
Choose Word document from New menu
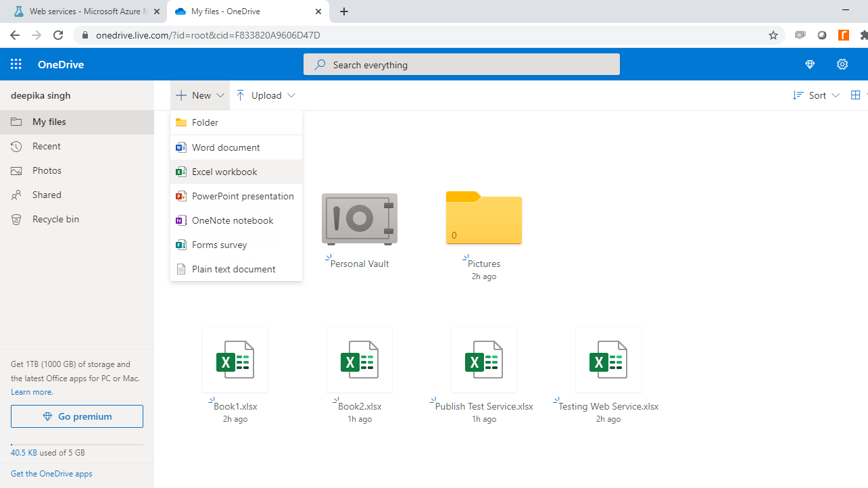[236, 147]
